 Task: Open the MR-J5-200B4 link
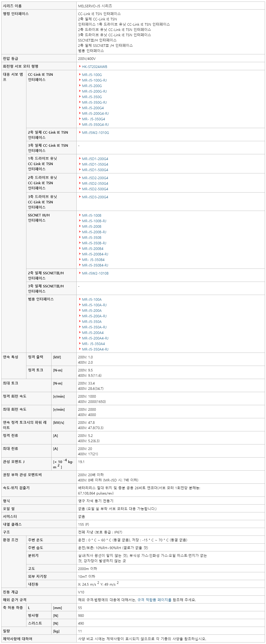point(93,249)
